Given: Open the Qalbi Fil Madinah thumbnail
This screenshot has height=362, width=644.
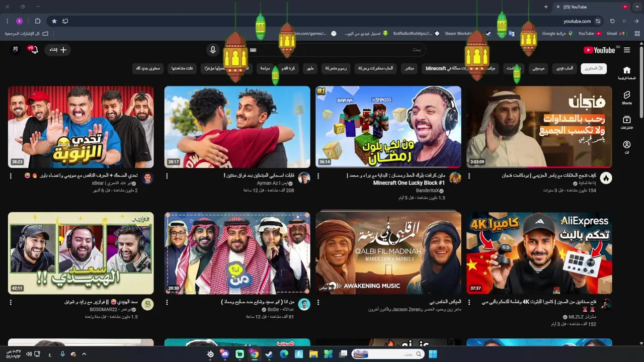Looking at the screenshot, I should click(388, 253).
